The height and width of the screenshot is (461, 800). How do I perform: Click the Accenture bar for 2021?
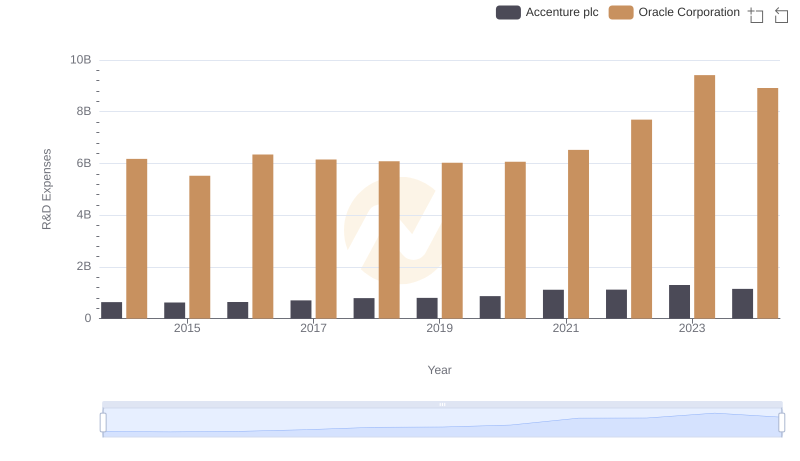click(553, 304)
